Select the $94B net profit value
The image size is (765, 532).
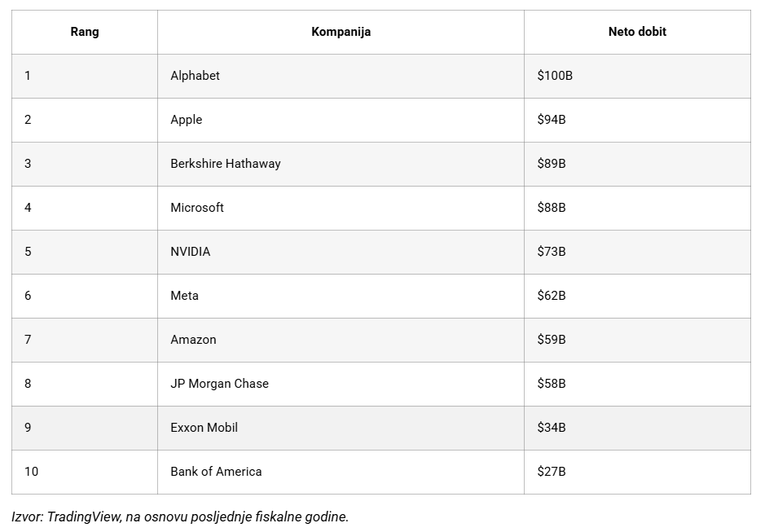click(552, 120)
